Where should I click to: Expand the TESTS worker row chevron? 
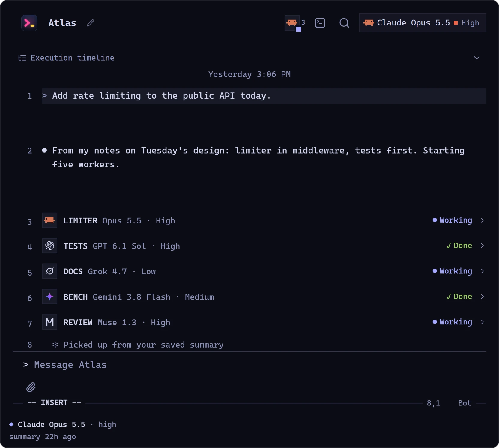[x=482, y=246]
